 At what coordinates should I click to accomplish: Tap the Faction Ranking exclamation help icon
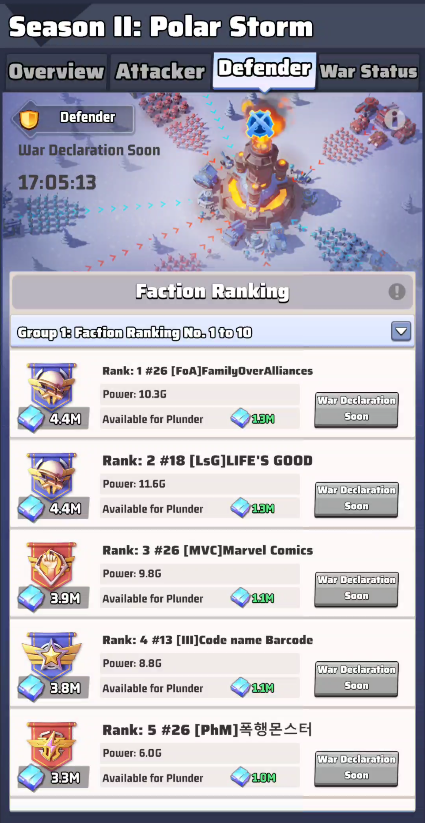(x=397, y=291)
